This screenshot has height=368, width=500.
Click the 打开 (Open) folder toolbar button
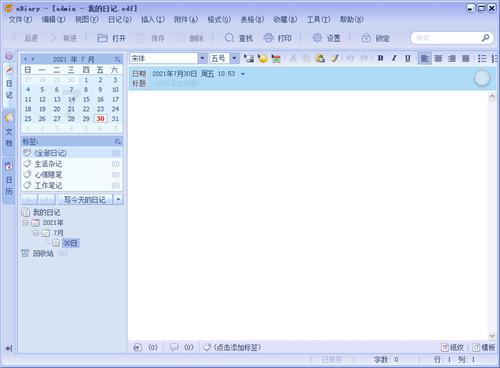tap(111, 38)
